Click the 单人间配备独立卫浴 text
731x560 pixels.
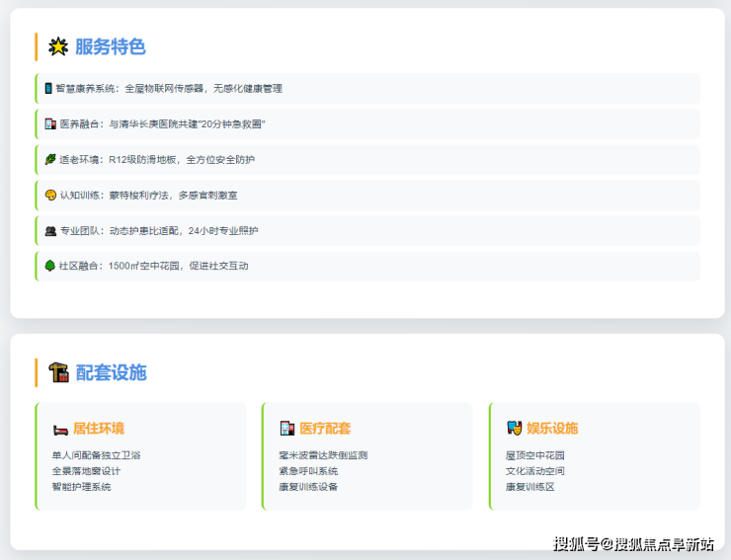[x=96, y=456]
